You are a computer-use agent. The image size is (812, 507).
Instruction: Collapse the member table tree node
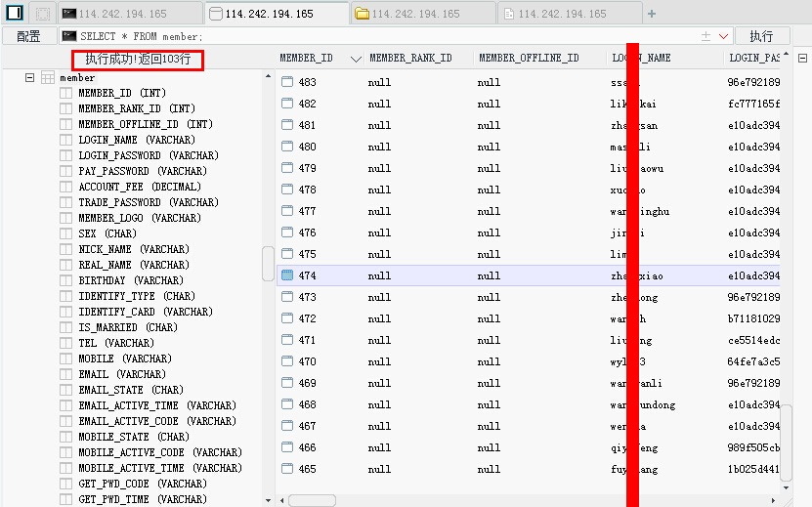tap(29, 78)
